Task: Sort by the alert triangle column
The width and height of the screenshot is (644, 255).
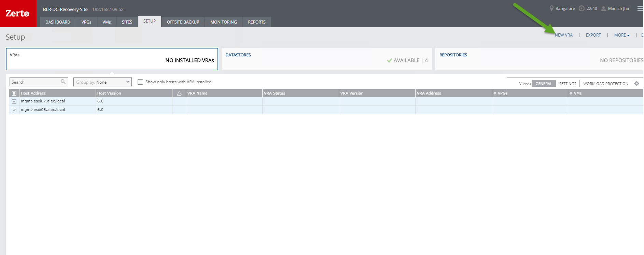Action: click(x=179, y=93)
